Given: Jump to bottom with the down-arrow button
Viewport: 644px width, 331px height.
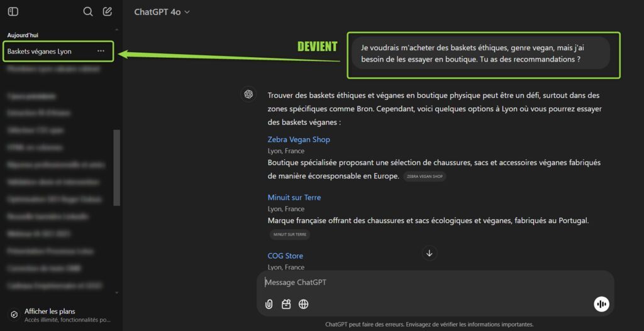Looking at the screenshot, I should pos(429,254).
